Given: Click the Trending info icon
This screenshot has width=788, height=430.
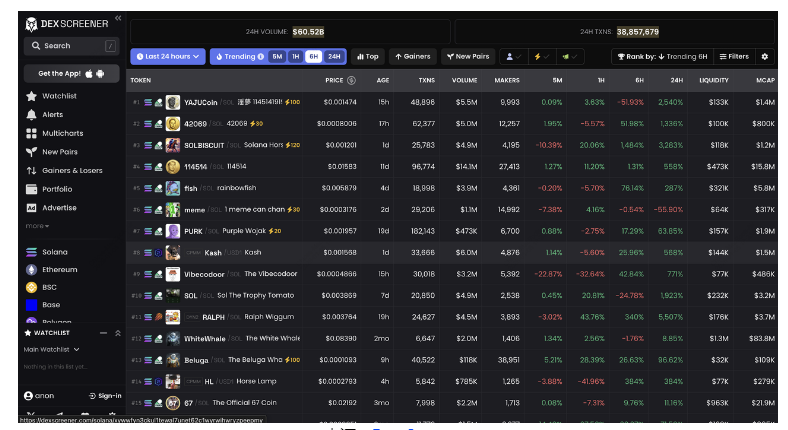Looking at the screenshot, I should point(261,57).
